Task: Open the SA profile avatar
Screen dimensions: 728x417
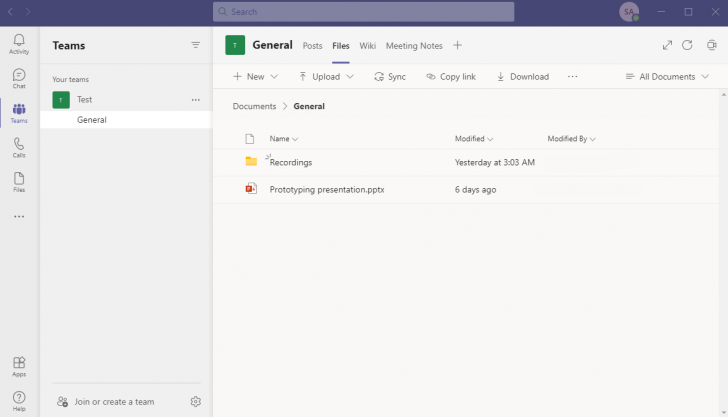Action: click(629, 12)
